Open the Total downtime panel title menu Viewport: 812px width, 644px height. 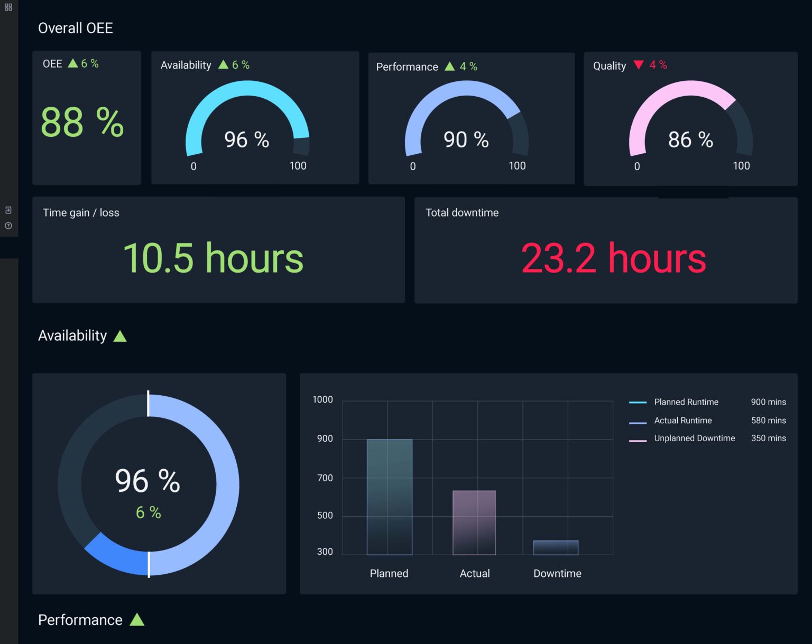point(462,212)
